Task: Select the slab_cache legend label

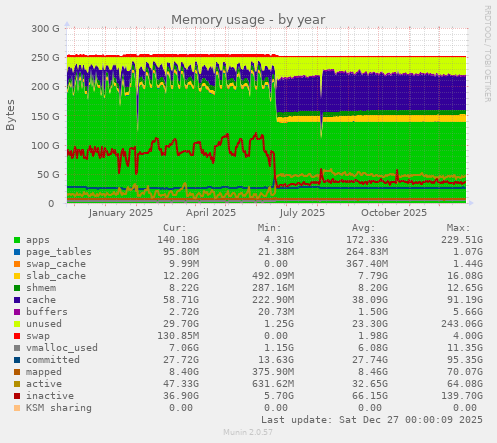Action: pos(56,276)
